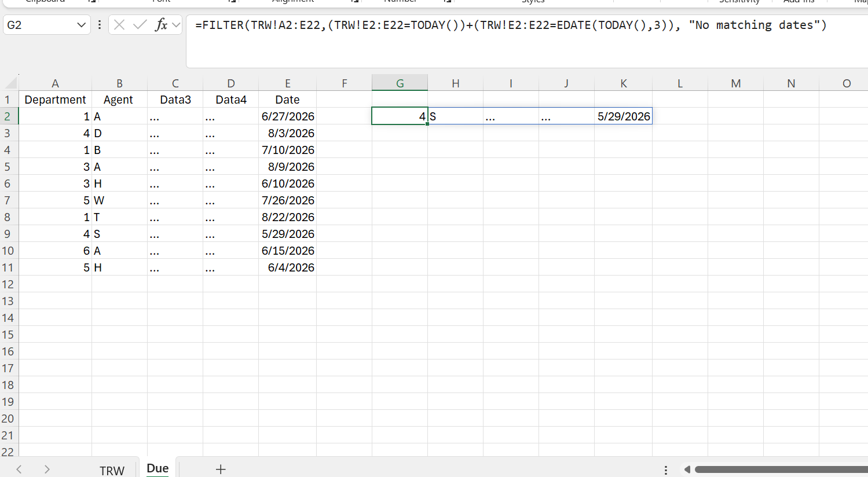Image resolution: width=868 pixels, height=477 pixels.
Task: Select the cell with date 6/4/2026
Action: click(287, 267)
